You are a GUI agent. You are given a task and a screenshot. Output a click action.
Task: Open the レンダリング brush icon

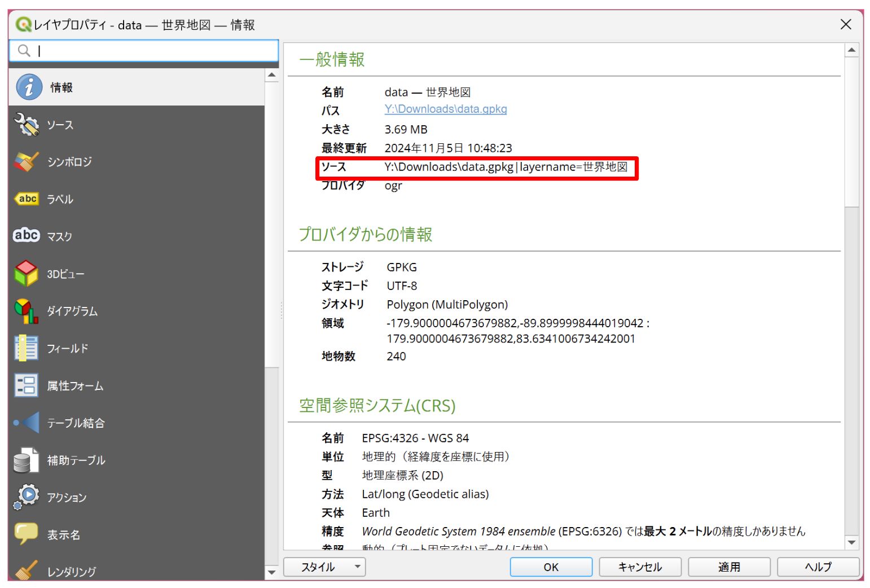27,570
